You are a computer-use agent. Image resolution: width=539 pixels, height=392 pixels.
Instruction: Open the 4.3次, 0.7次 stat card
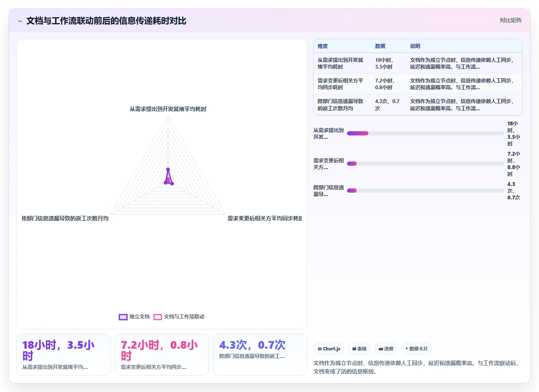[x=260, y=355]
